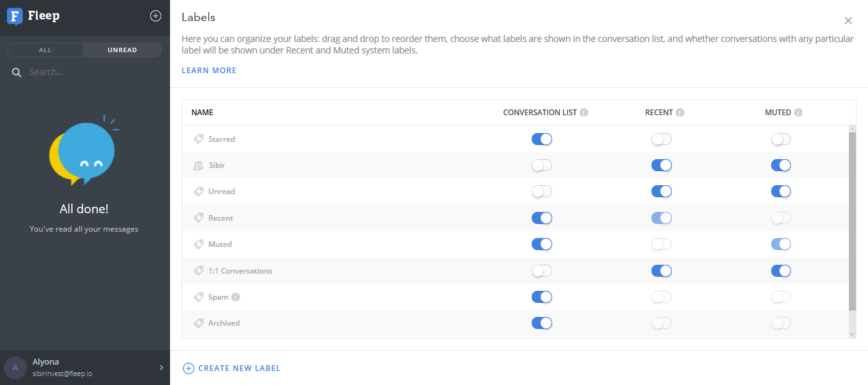Click the team icon beside Sibir label

(199, 165)
